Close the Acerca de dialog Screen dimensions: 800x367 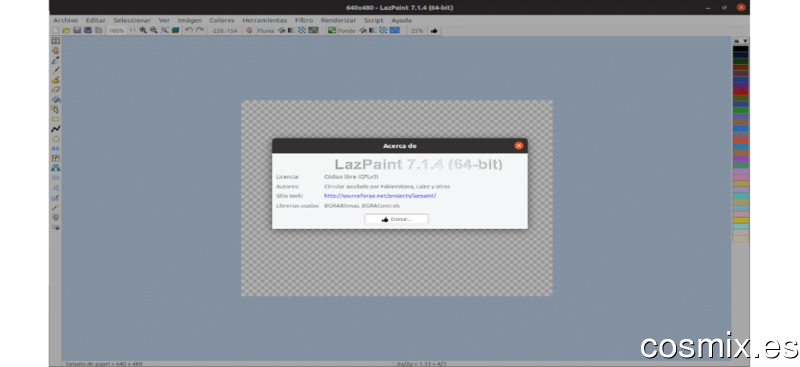pyautogui.click(x=518, y=146)
